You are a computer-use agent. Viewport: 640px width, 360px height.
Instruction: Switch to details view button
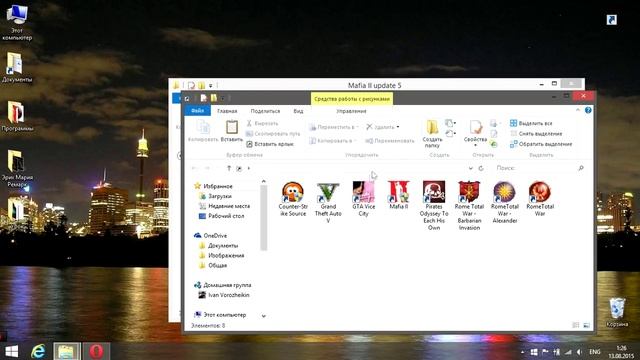point(576,325)
